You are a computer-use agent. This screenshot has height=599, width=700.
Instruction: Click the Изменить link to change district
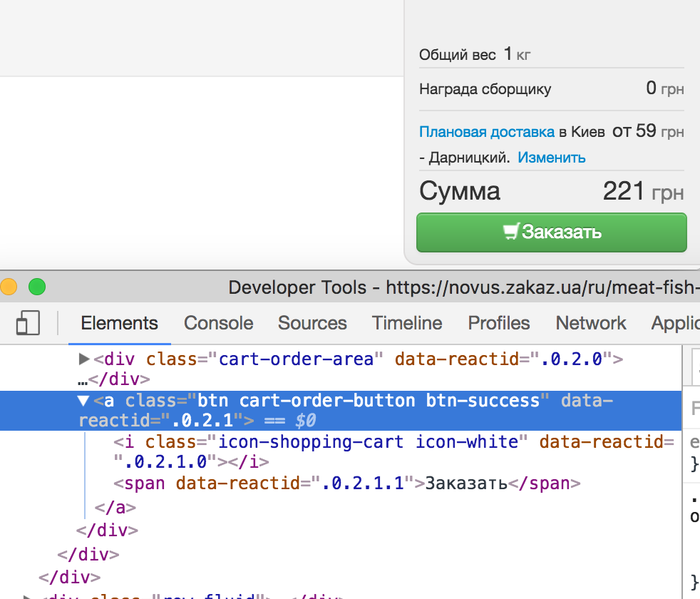pyautogui.click(x=551, y=158)
